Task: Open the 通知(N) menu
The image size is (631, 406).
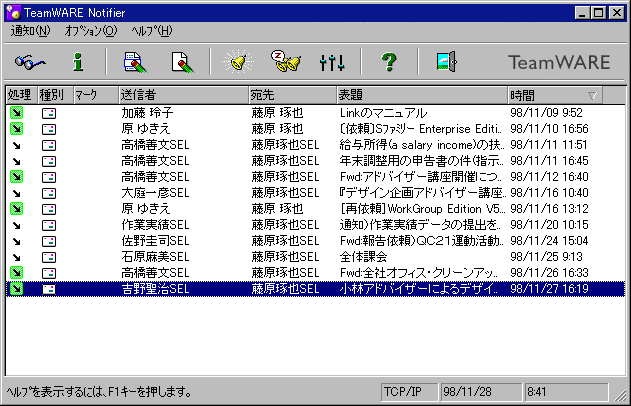Action: (x=30, y=31)
